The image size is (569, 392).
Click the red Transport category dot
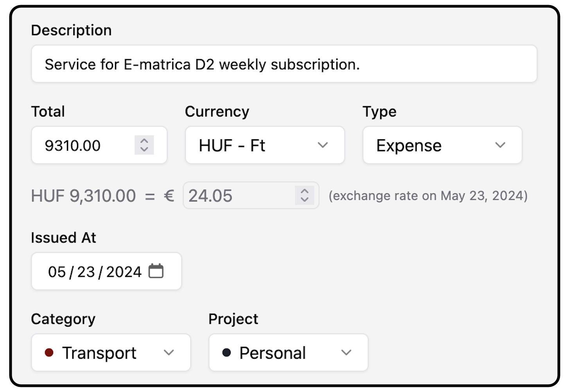[49, 352]
